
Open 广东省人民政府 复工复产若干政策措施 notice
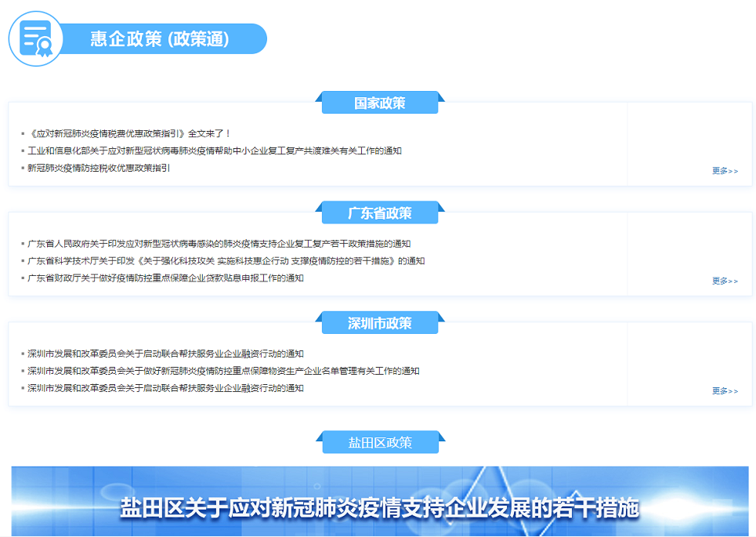coord(219,244)
